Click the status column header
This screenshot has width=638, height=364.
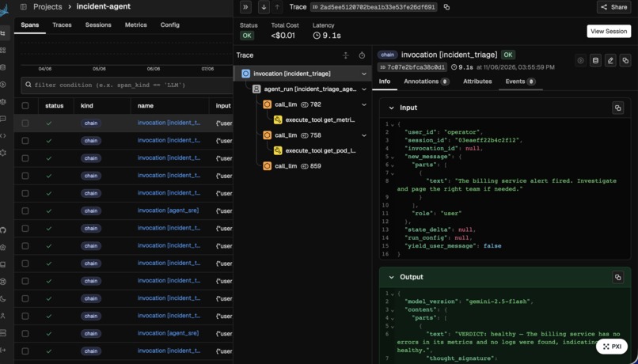[x=54, y=106]
